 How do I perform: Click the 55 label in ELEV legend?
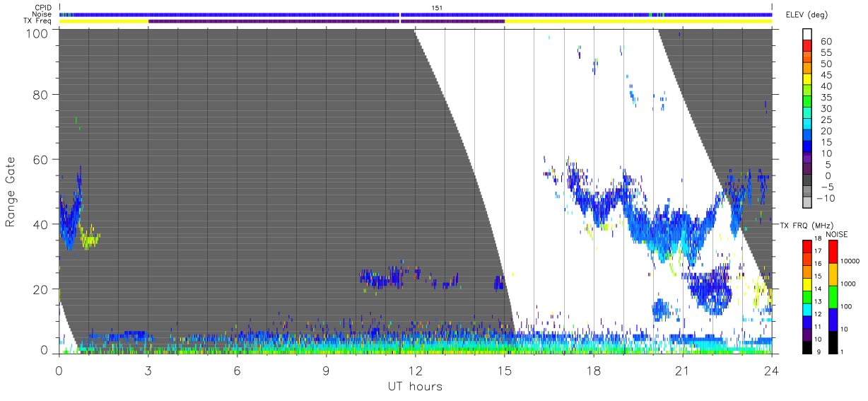827,52
